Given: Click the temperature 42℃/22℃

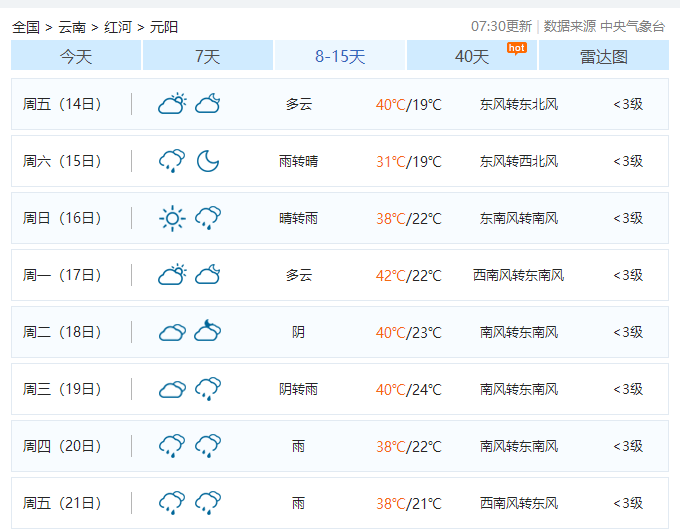Looking at the screenshot, I should (x=409, y=275).
